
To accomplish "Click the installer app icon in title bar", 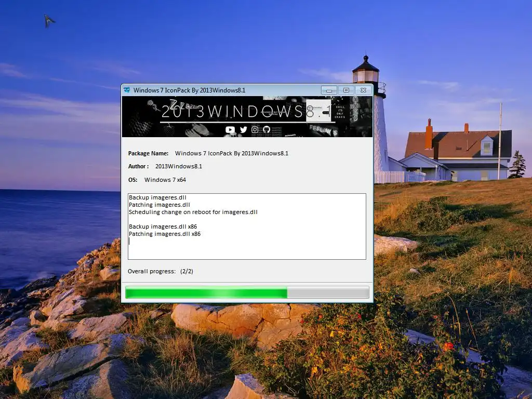I will [x=127, y=90].
